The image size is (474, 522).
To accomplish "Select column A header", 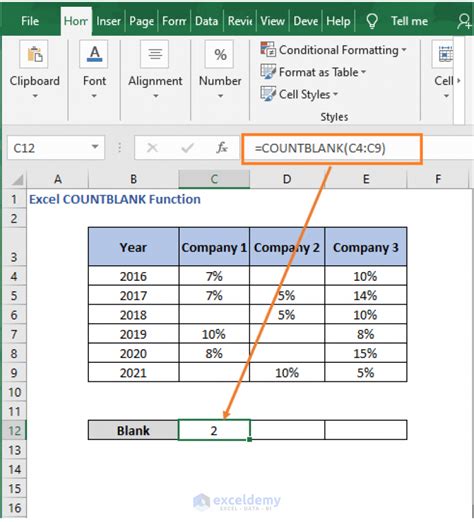I will (58, 179).
